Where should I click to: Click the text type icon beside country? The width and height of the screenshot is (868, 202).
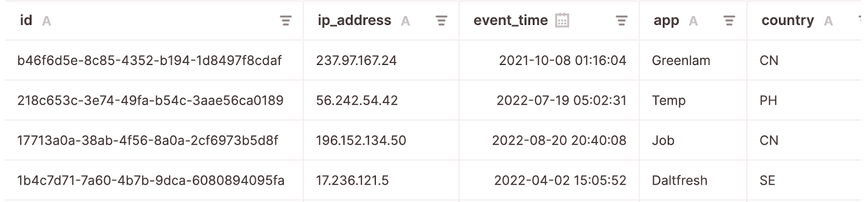(x=828, y=21)
